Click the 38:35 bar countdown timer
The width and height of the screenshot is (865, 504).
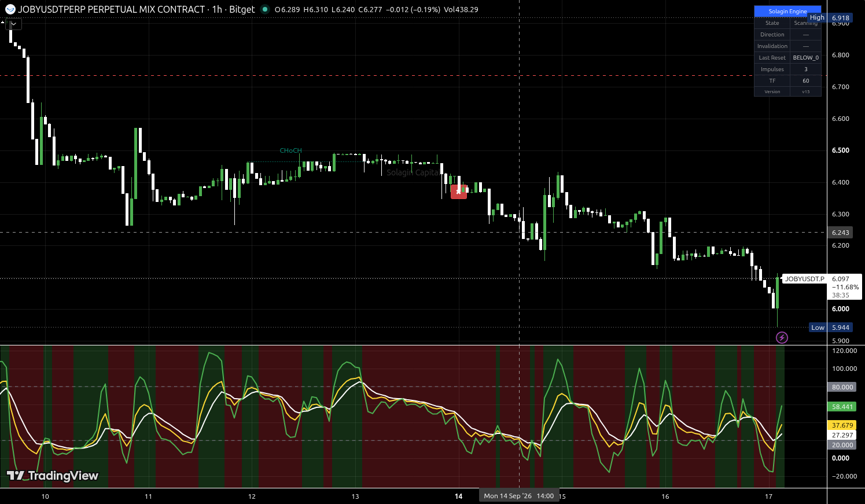coord(841,295)
